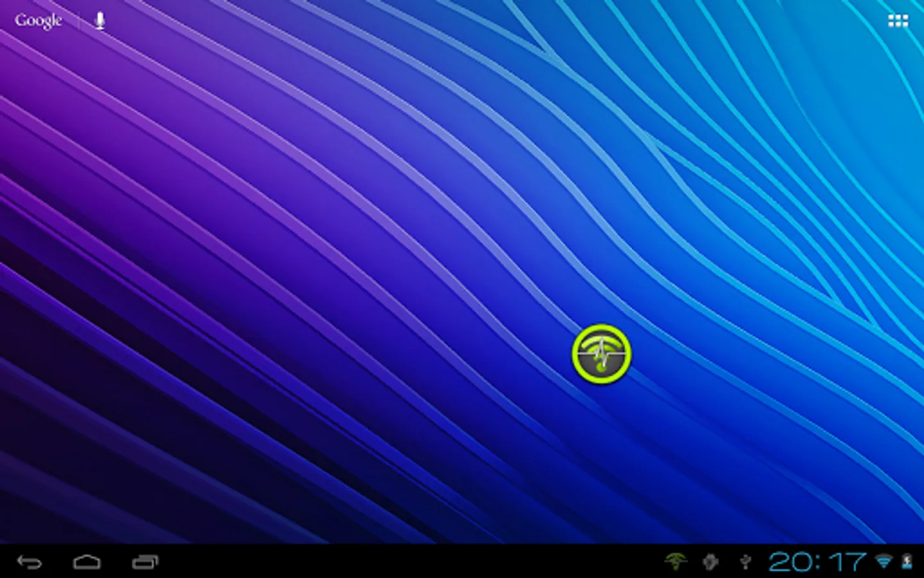Show recent apps
This screenshot has width=924, height=578.
[145, 562]
